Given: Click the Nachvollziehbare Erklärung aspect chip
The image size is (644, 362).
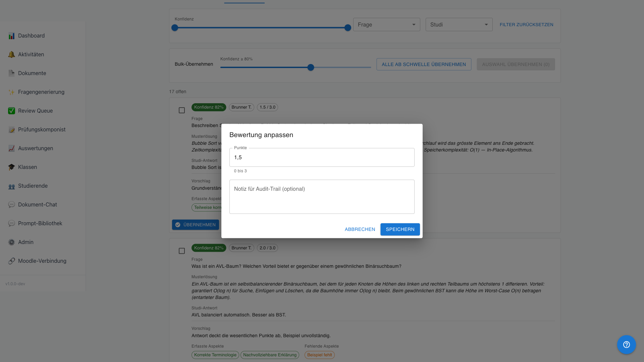Looking at the screenshot, I should point(270,355).
